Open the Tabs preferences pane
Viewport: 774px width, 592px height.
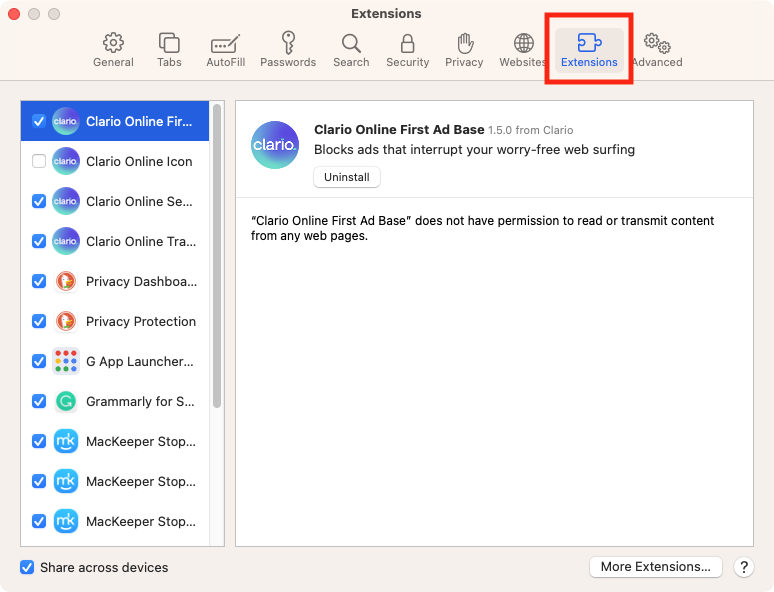click(x=169, y=50)
